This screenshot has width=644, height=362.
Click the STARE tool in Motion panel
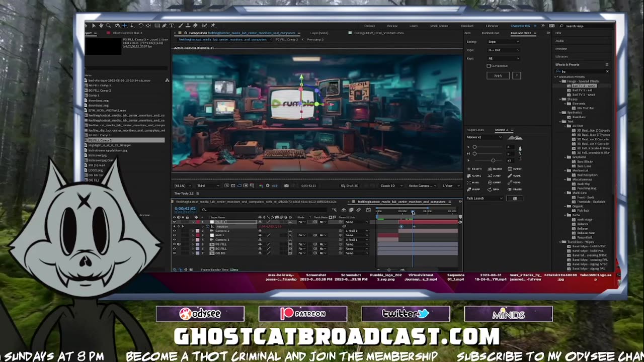515,190
